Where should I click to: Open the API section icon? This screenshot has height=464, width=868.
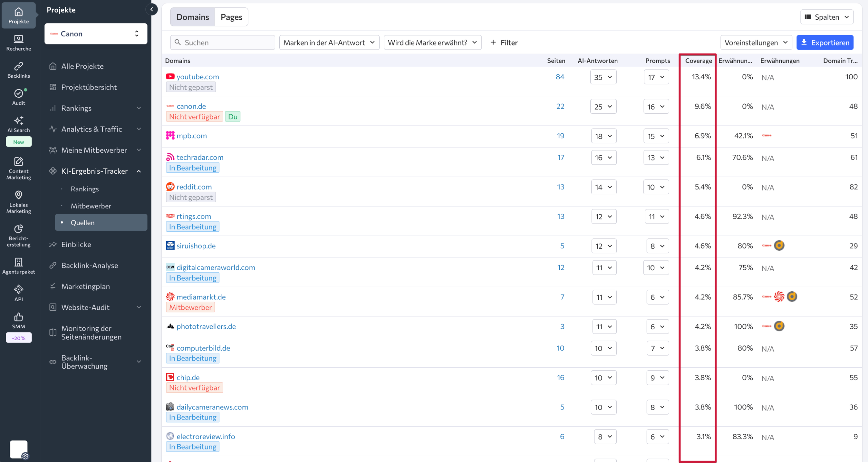[x=19, y=293]
